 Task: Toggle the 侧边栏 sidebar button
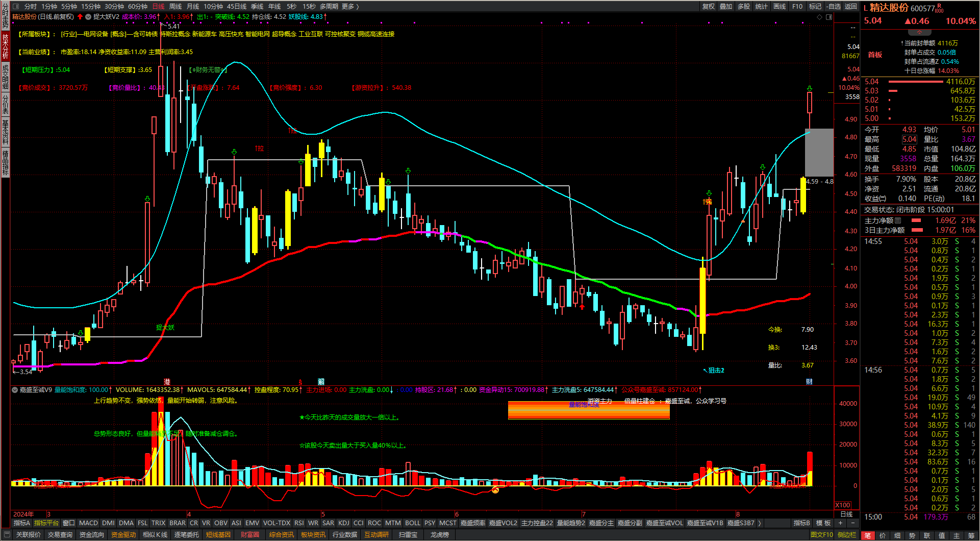pyautogui.click(x=847, y=535)
